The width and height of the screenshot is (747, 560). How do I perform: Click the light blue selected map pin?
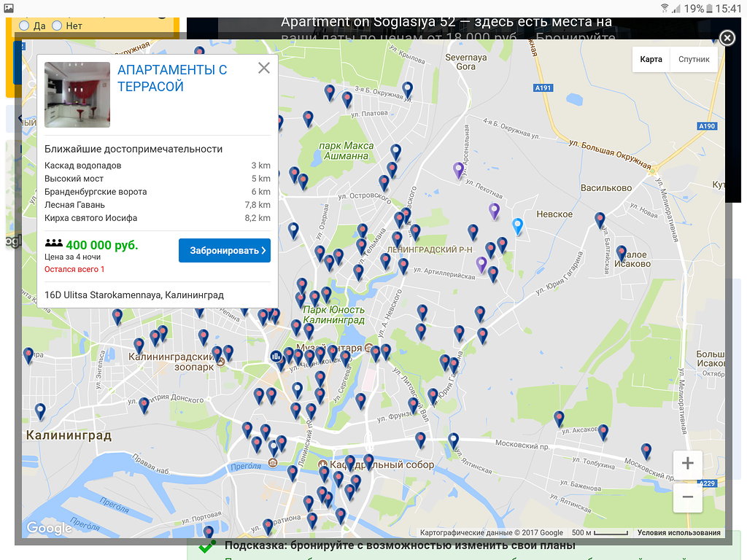(x=517, y=226)
